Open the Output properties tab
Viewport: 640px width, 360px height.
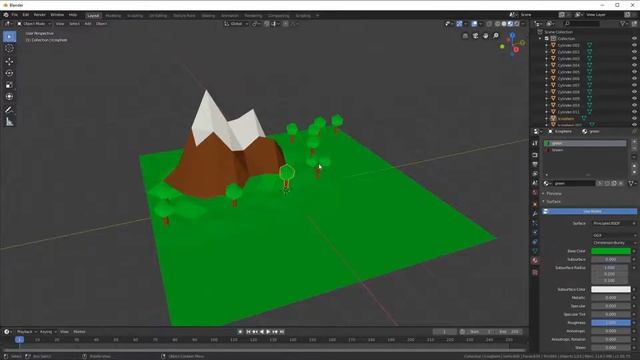click(x=535, y=164)
